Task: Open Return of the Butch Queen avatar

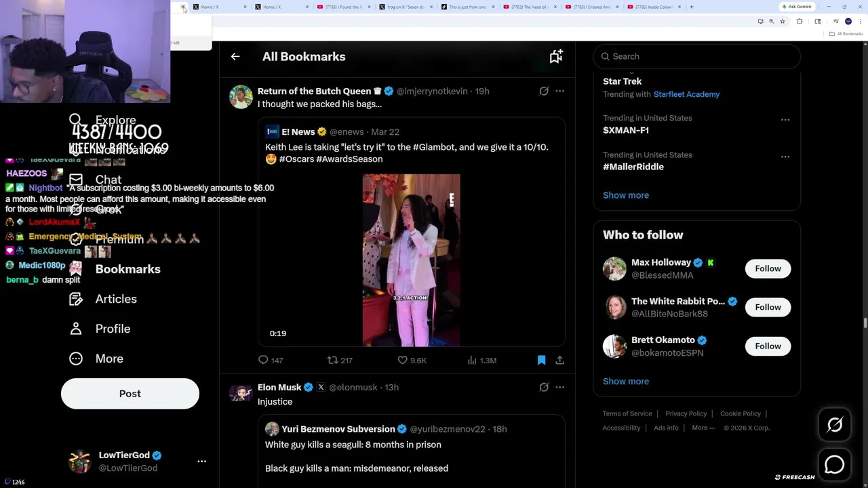Action: [241, 97]
